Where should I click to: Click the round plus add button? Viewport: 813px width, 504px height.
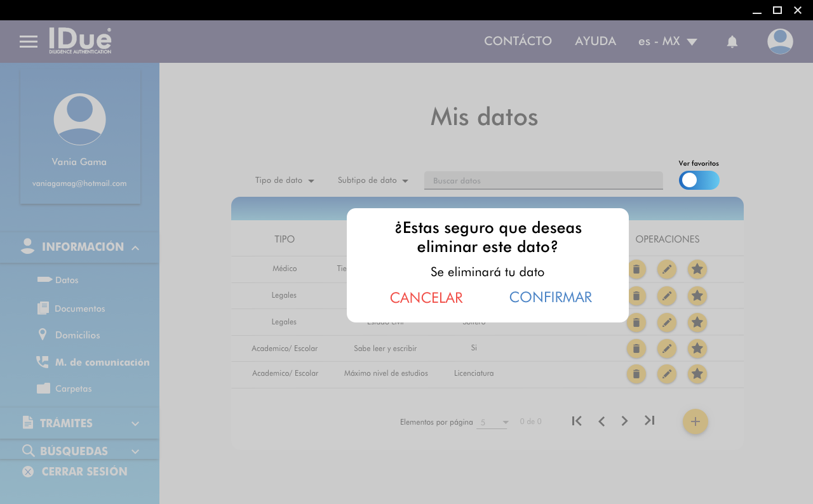click(695, 421)
